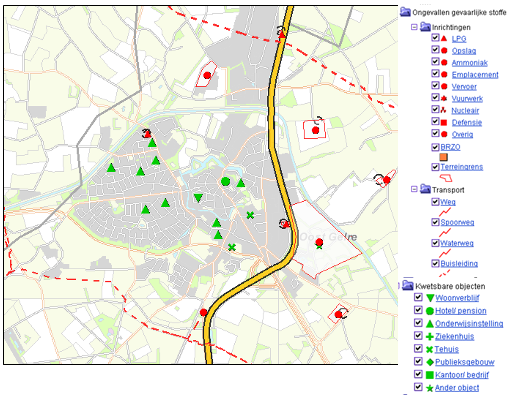Click the Kwetsbare objecten folder icon
The image size is (507, 395).
408,286
